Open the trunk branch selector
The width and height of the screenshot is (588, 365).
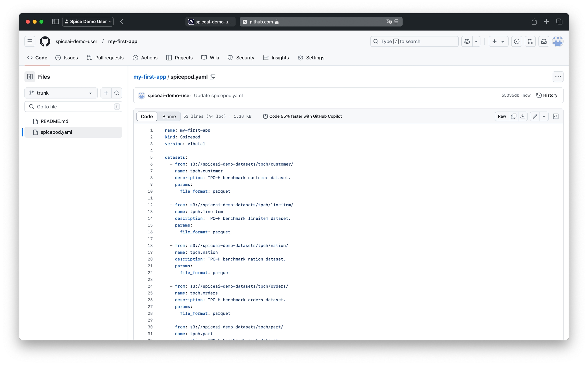click(61, 93)
